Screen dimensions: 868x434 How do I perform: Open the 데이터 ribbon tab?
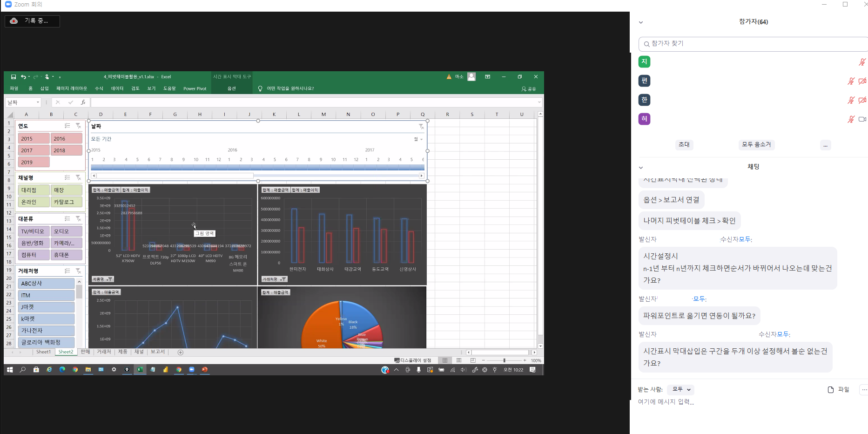pyautogui.click(x=117, y=88)
